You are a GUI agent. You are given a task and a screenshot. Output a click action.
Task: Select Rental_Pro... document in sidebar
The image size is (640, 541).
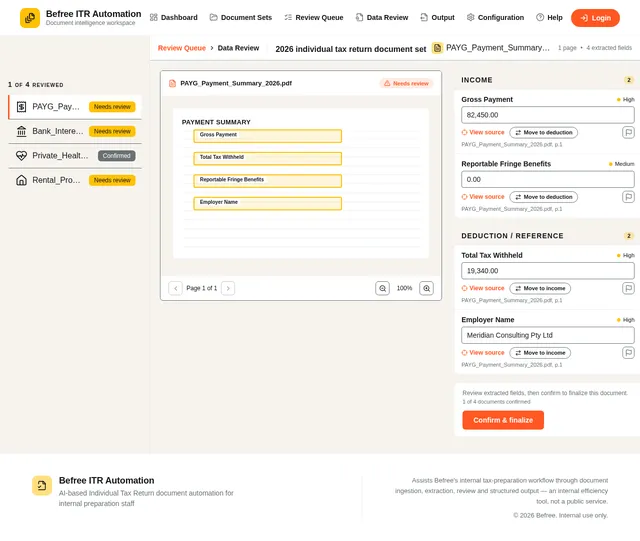(x=75, y=180)
